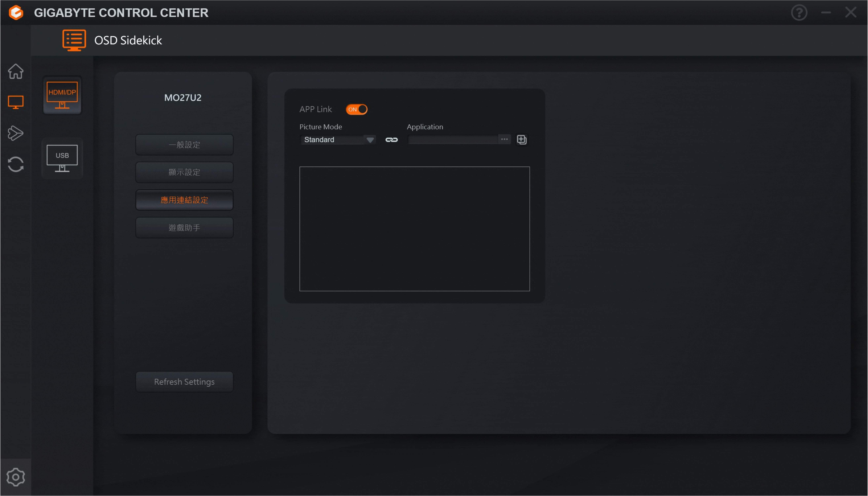Open the 顯示設定 tab
This screenshot has height=496, width=868.
(x=184, y=172)
